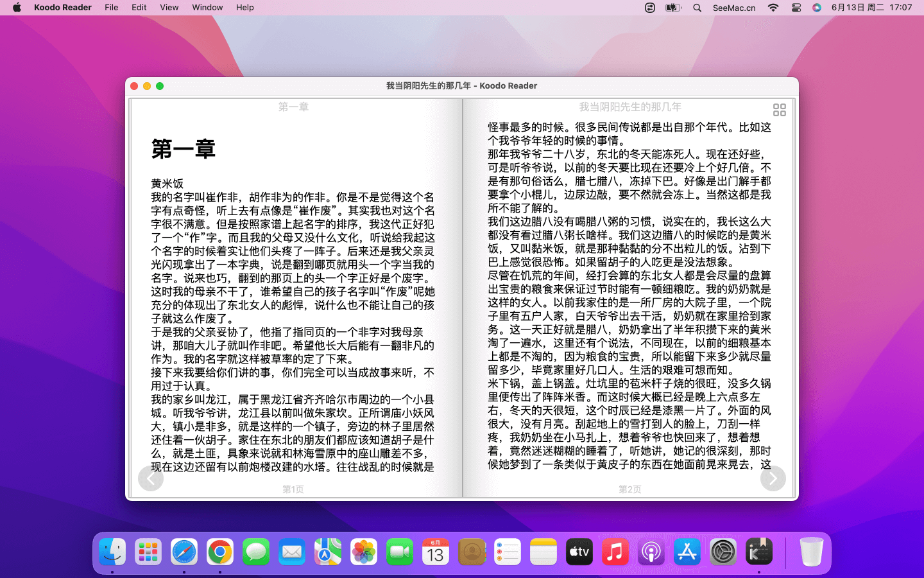Open System Preferences from the dock
Image resolution: width=924 pixels, height=578 pixels.
coord(723,552)
